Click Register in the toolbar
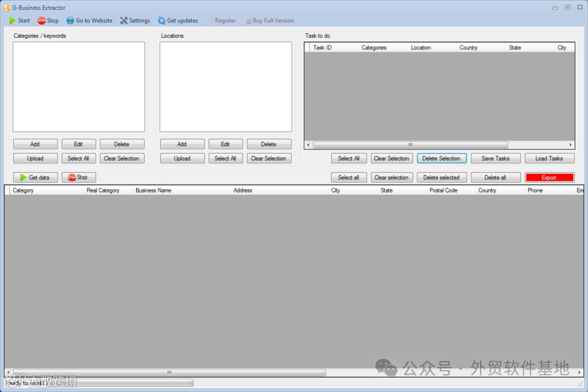The width and height of the screenshot is (588, 392). (x=221, y=20)
